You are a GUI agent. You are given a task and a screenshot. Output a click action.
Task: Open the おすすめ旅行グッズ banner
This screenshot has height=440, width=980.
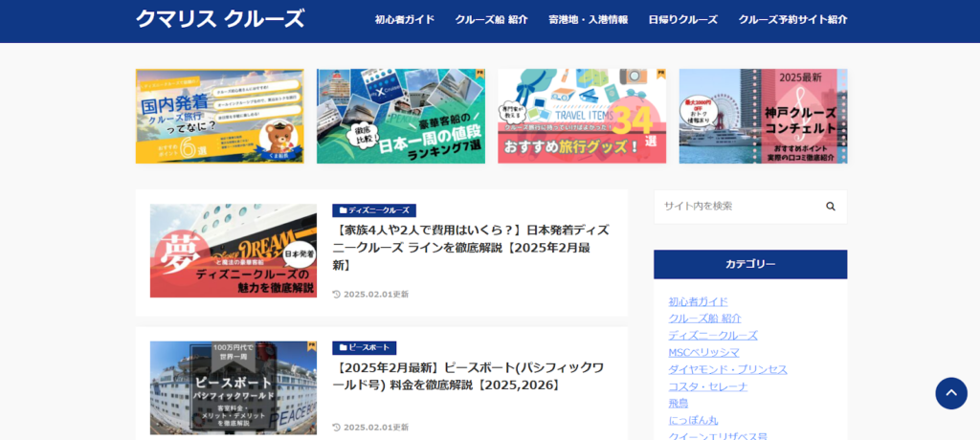pos(582,117)
